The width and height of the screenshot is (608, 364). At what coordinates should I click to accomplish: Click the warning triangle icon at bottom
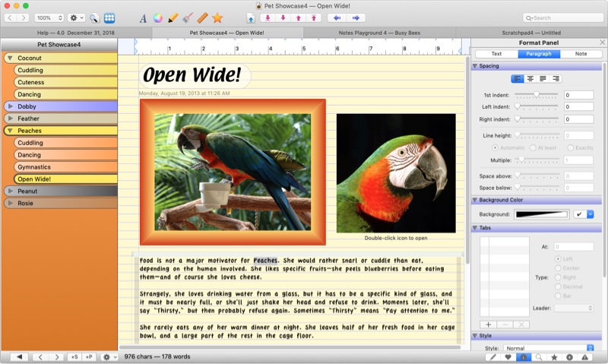(584, 357)
